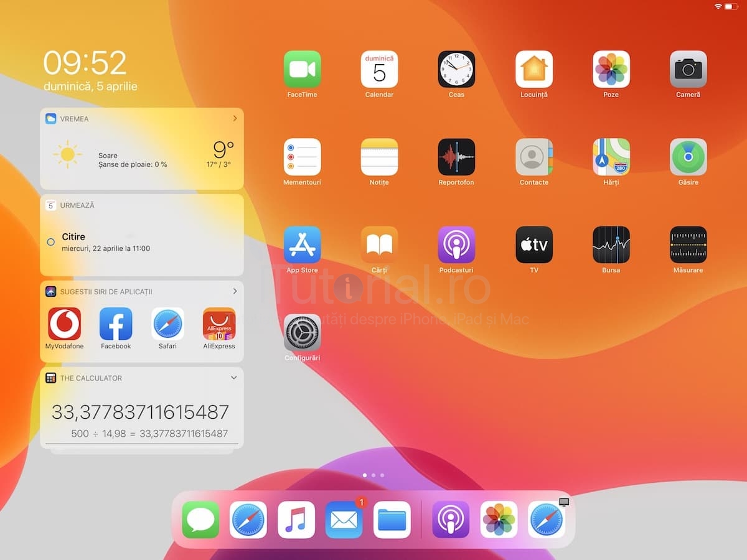This screenshot has width=747, height=560.
Task: Tap the 9° temperature reading
Action: click(x=223, y=149)
